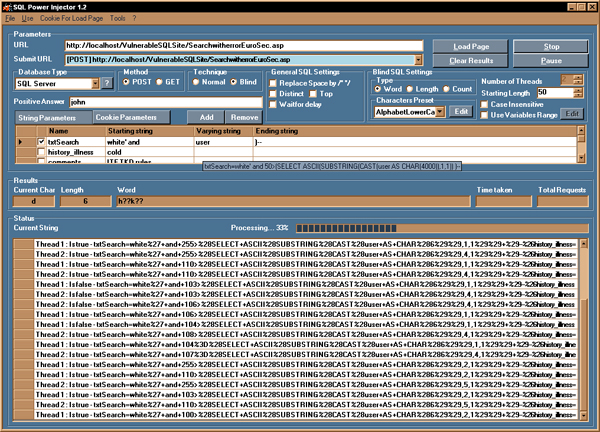The height and width of the screenshot is (432, 600).
Task: Check the history_illness parameter checkbox
Action: pyautogui.click(x=41, y=152)
